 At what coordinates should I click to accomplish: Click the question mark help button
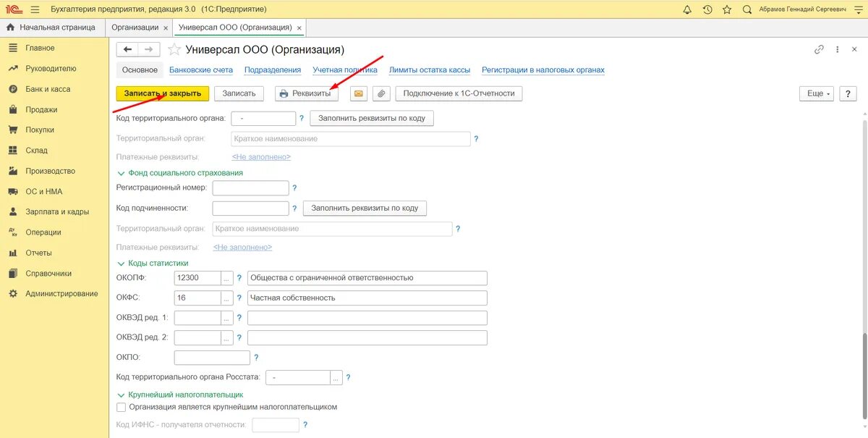[x=848, y=93]
